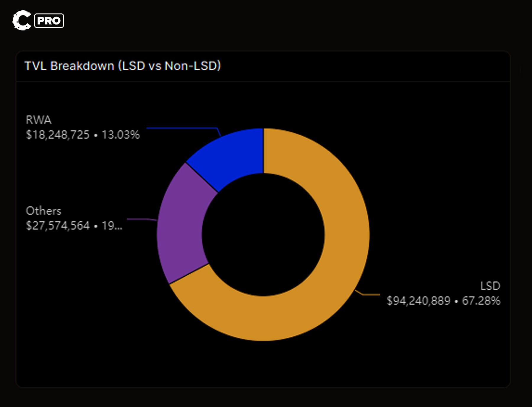Click the chart title TVL Breakdown
Image resolution: width=532 pixels, height=407 pixels.
point(123,65)
